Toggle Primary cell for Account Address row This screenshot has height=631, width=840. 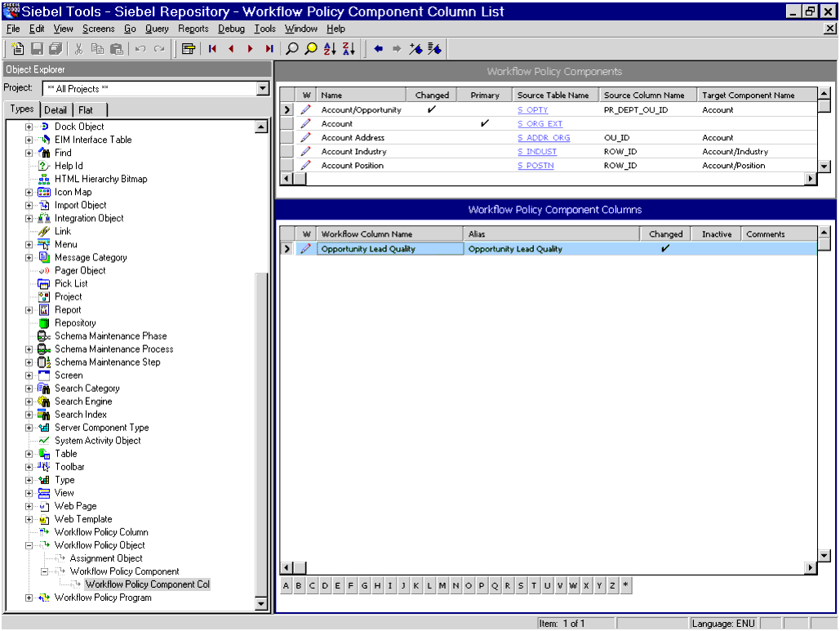pyautogui.click(x=485, y=137)
